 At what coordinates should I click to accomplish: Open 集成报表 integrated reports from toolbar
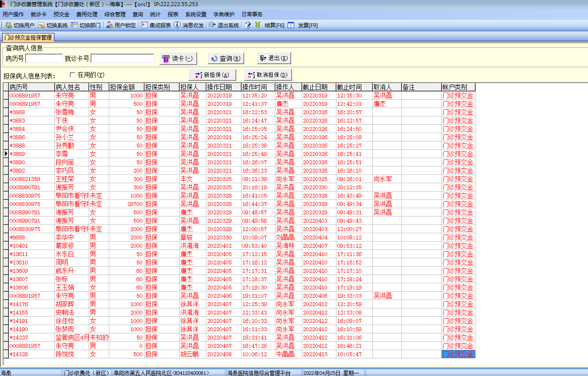pyautogui.click(x=156, y=25)
